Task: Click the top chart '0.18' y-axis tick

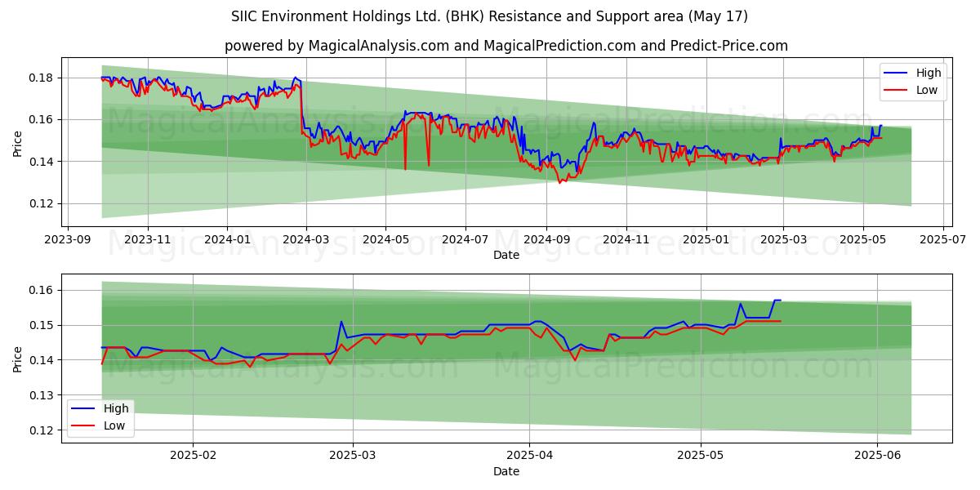Action: [x=42, y=78]
